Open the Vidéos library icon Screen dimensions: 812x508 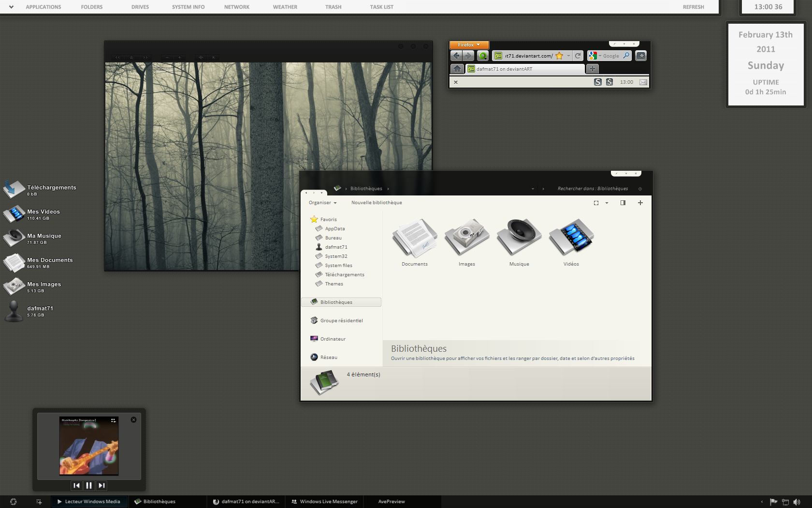(x=571, y=242)
